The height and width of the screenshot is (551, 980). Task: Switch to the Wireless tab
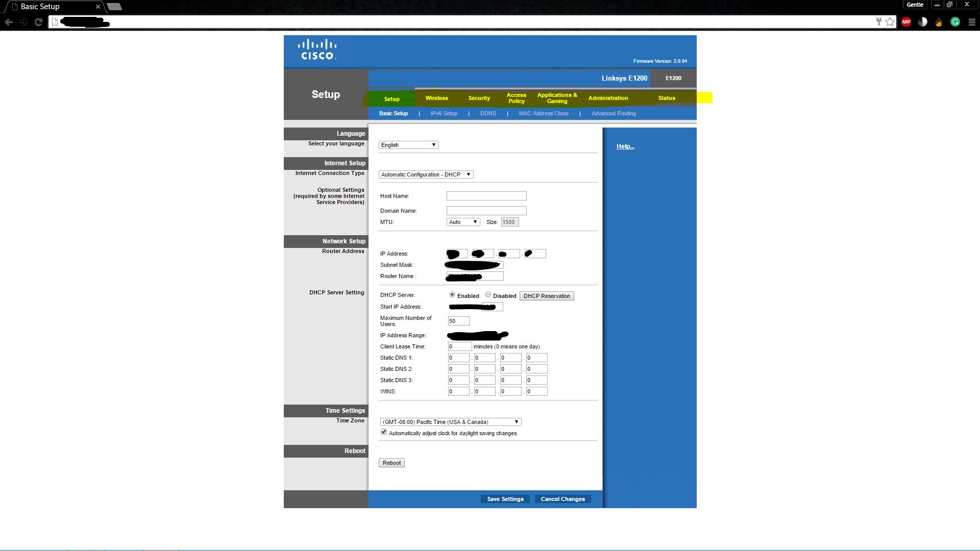[436, 98]
